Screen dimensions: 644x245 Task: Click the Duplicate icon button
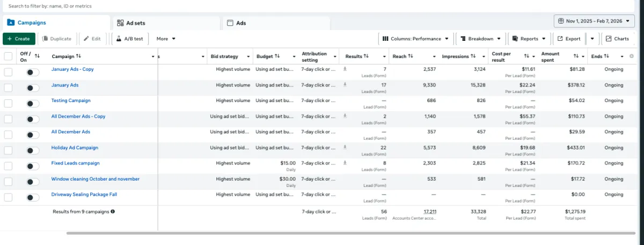(x=45, y=39)
